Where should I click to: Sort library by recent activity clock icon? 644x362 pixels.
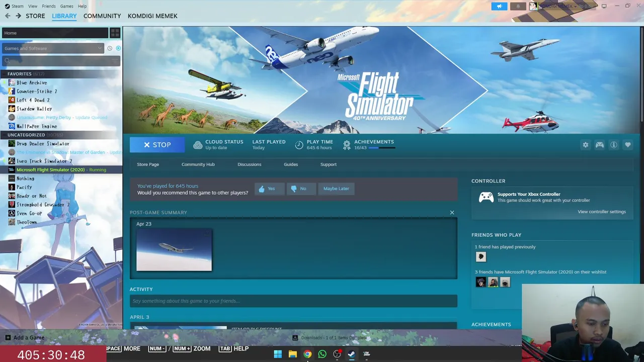pyautogui.click(x=110, y=48)
